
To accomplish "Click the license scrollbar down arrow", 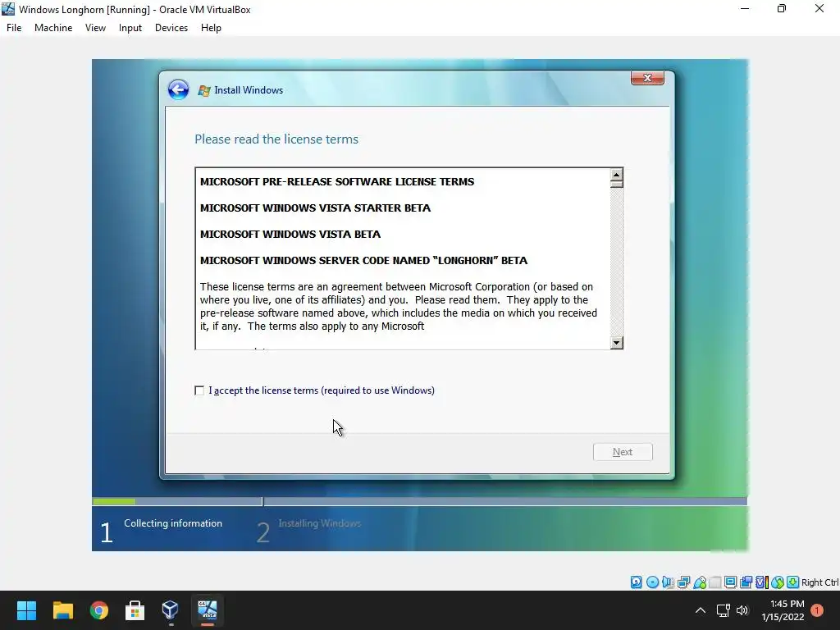I will tap(617, 343).
